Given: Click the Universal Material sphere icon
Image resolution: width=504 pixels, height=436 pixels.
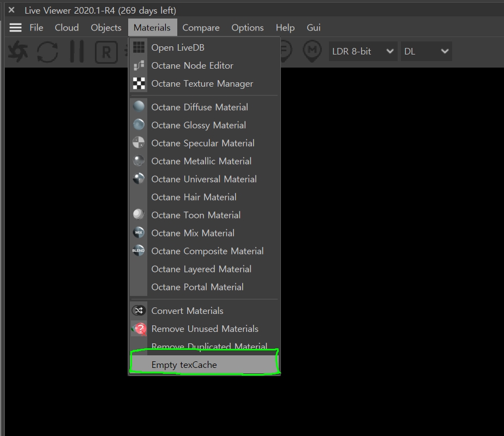Looking at the screenshot, I should point(139,179).
